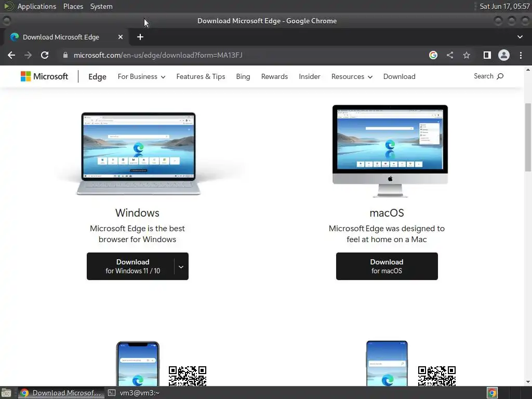Image resolution: width=532 pixels, height=399 pixels.
Task: Open the Google icon in address bar
Action: [x=433, y=55]
